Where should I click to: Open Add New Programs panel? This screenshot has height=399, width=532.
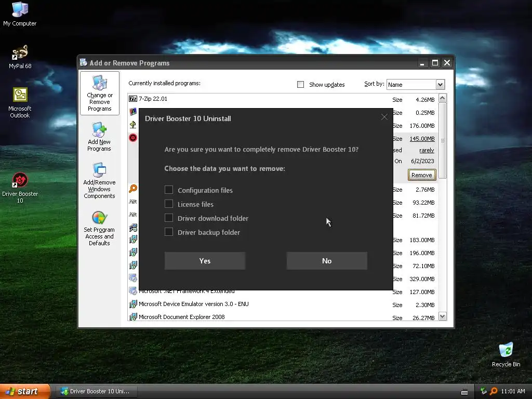click(99, 137)
